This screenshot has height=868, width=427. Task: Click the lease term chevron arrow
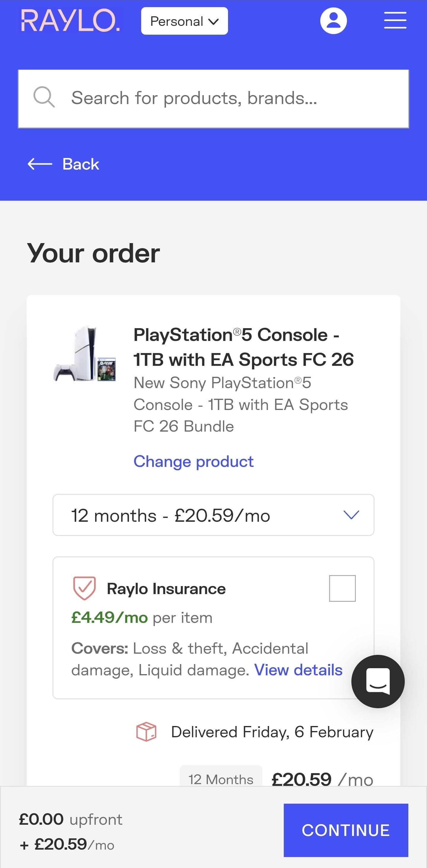click(351, 515)
